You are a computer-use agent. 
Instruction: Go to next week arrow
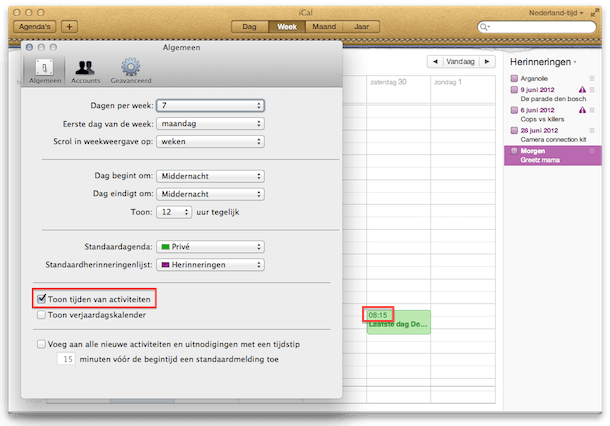487,61
